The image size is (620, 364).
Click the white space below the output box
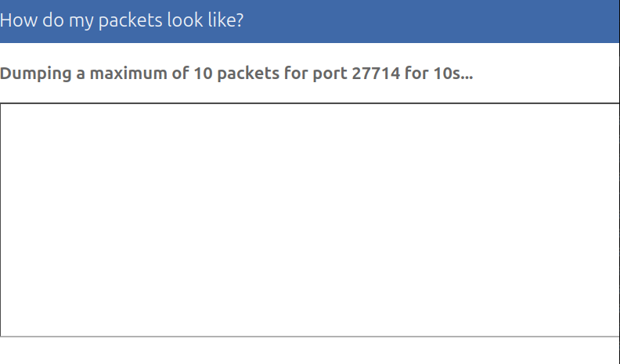[x=310, y=351]
